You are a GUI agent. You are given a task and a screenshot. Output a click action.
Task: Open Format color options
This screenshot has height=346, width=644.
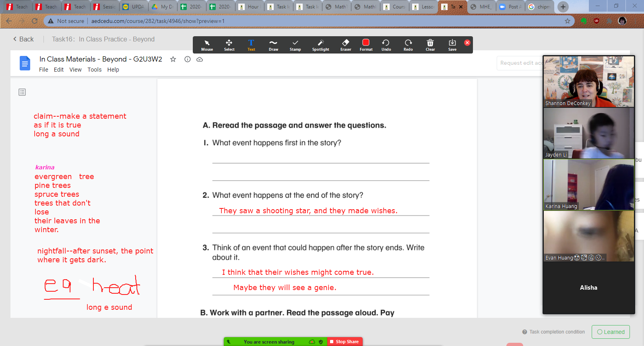366,45
